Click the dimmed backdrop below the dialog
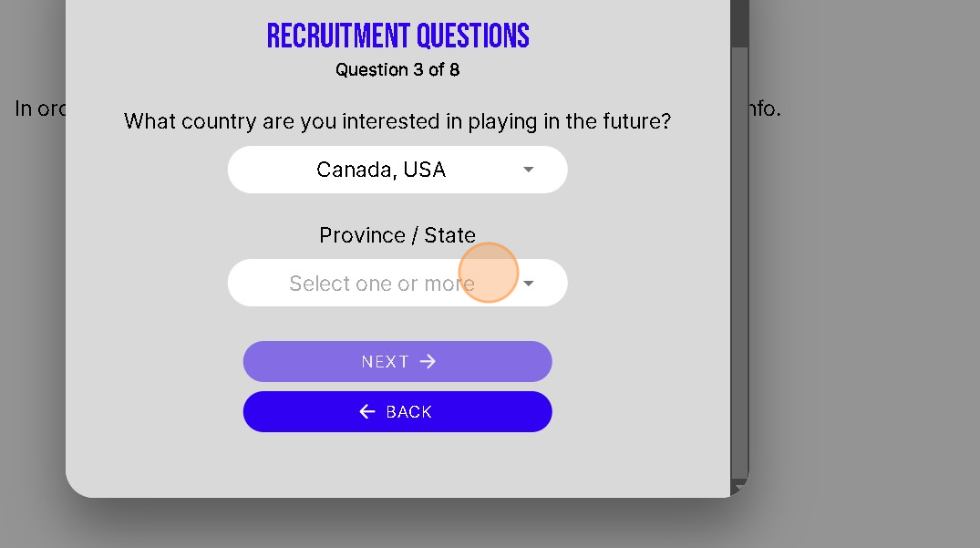 397,524
